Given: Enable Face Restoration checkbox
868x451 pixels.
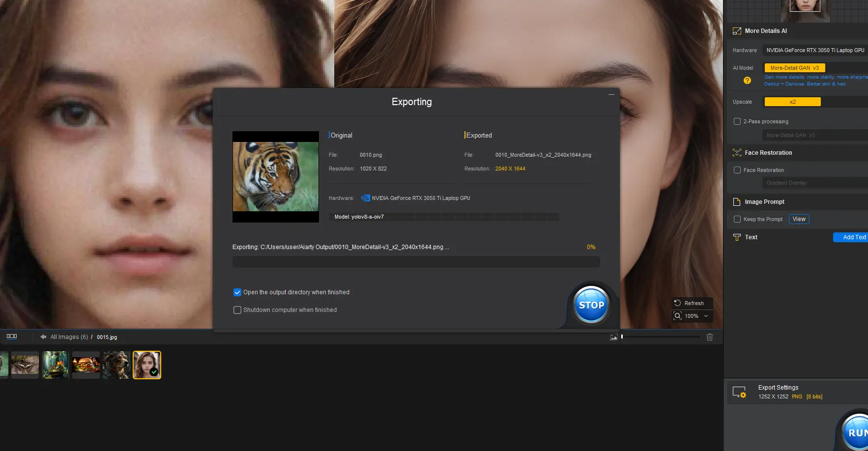Looking at the screenshot, I should 737,170.
